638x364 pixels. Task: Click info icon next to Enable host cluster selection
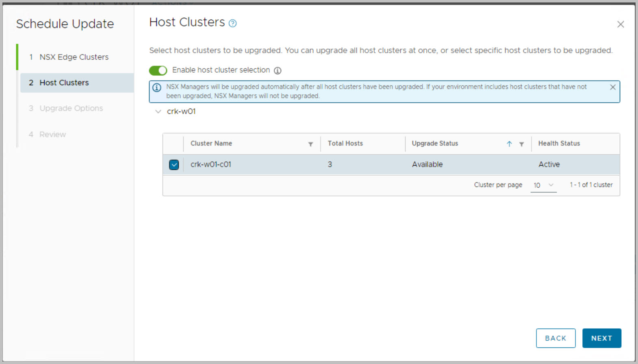(278, 71)
